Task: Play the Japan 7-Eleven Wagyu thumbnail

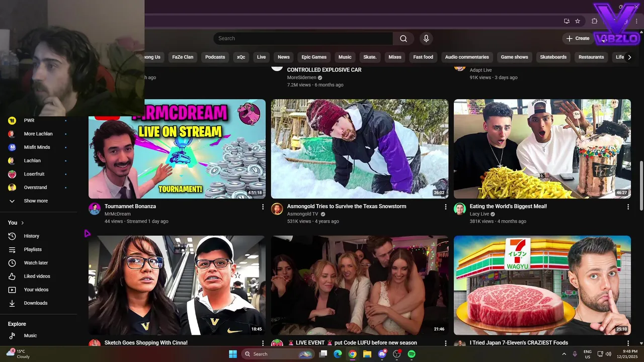Action: (542, 285)
